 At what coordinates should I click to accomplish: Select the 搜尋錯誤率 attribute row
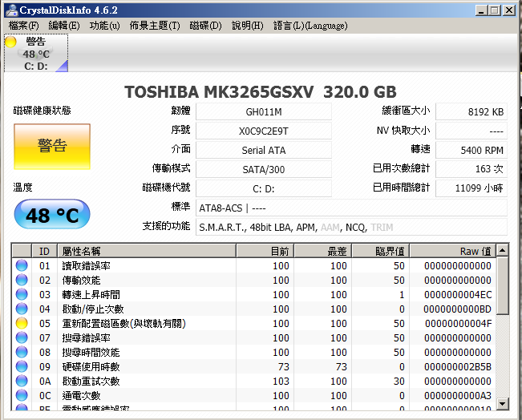254,337
